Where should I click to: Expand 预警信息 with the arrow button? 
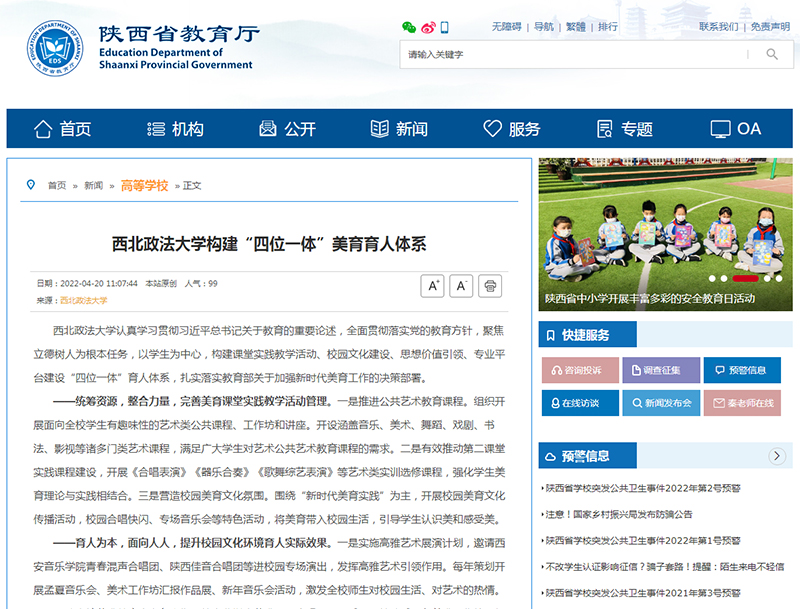click(778, 456)
